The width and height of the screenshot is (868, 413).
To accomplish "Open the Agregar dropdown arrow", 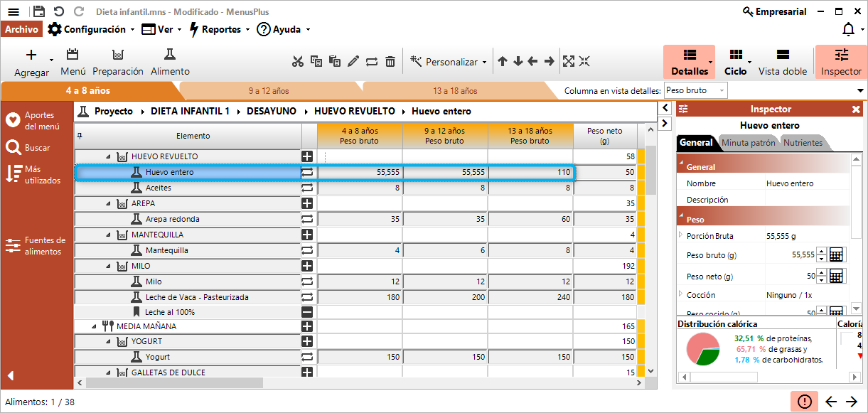I will click(52, 60).
